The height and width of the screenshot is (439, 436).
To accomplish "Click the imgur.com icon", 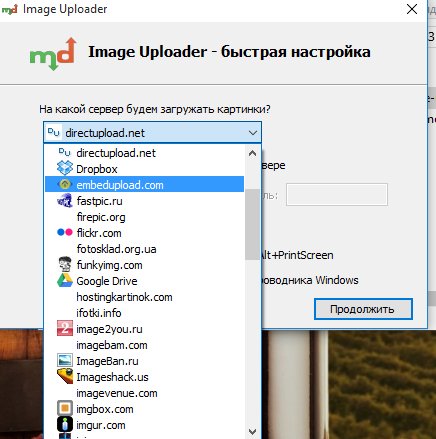I will tap(65, 424).
